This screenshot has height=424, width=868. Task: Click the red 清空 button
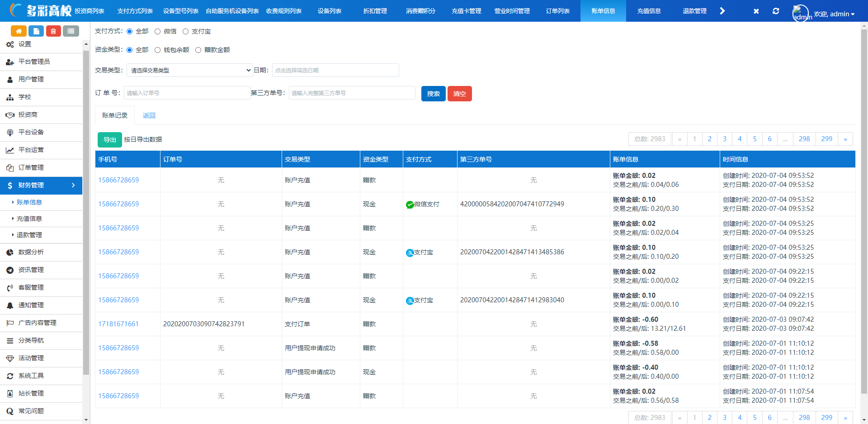tap(460, 94)
